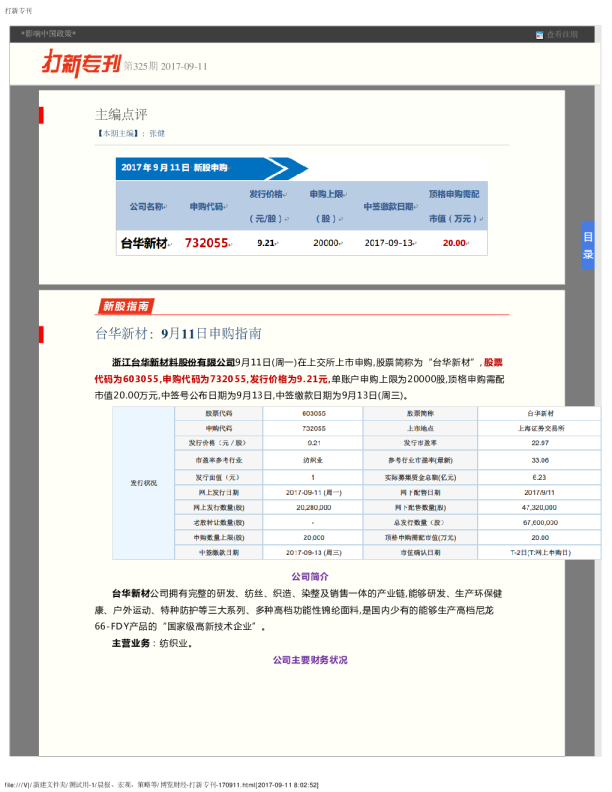Click the small icon beside 查看往期
The width and height of the screenshot is (612, 792).
click(540, 35)
